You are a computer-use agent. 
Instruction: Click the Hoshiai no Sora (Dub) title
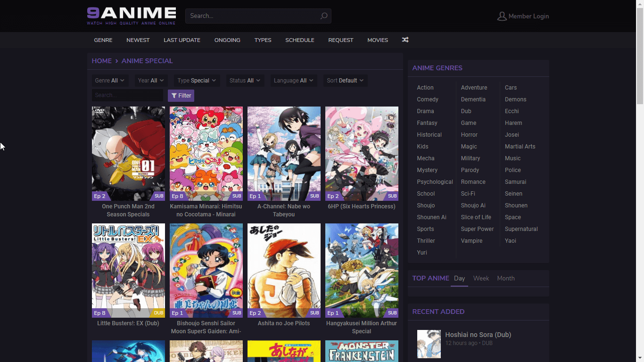pos(478,335)
